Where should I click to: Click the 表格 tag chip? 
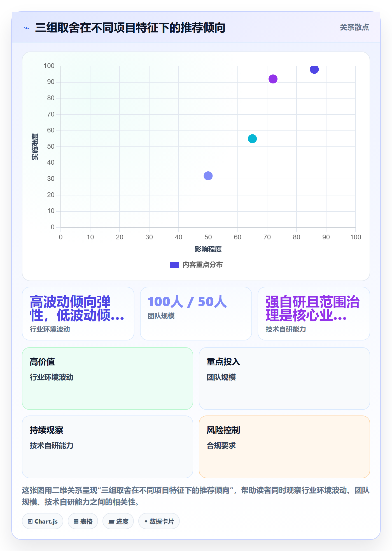83,521
